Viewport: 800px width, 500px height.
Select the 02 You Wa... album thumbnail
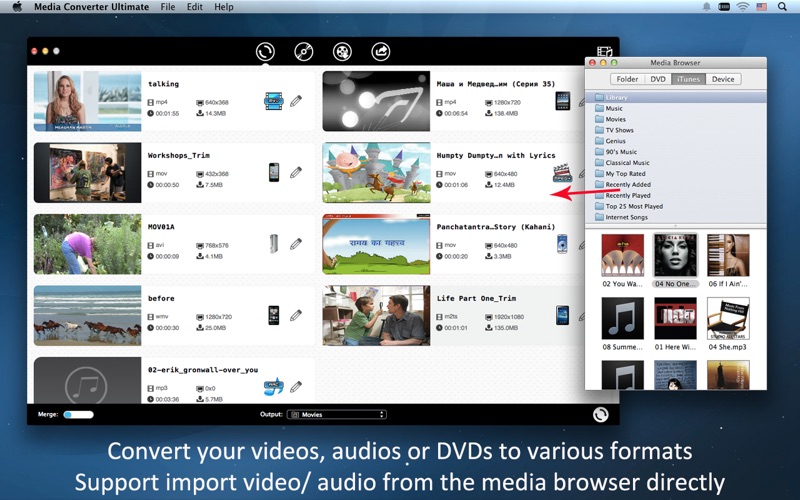(x=622, y=255)
